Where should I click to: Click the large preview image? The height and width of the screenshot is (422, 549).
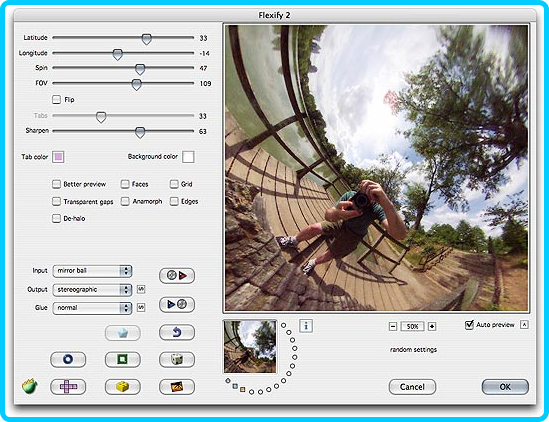tap(376, 168)
